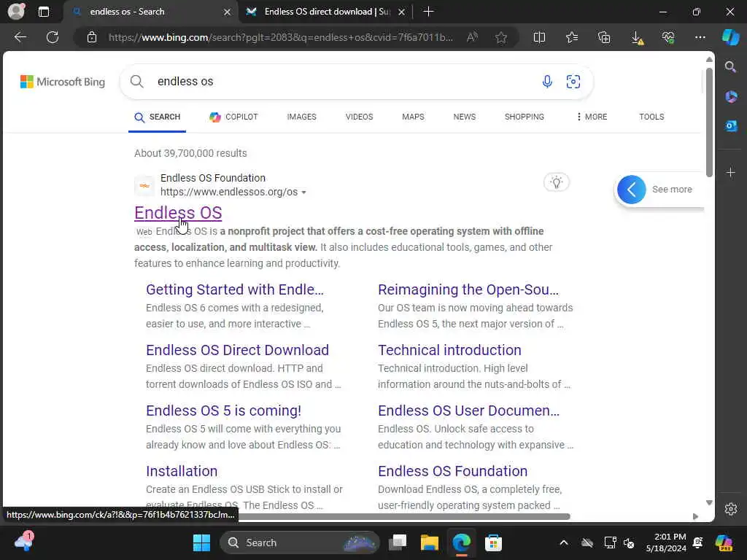Click the vertical page scrollbar thumb
The image size is (747, 560).
coord(709,122)
